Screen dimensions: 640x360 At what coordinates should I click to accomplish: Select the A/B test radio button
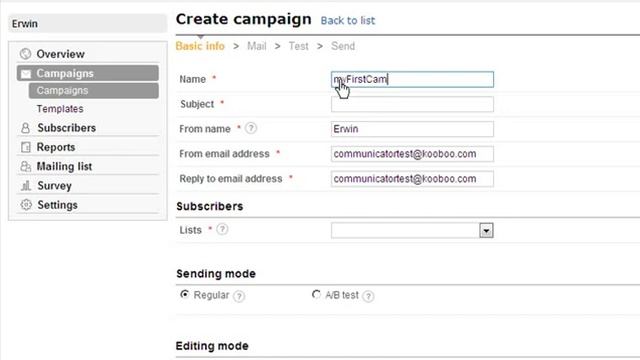[316, 294]
